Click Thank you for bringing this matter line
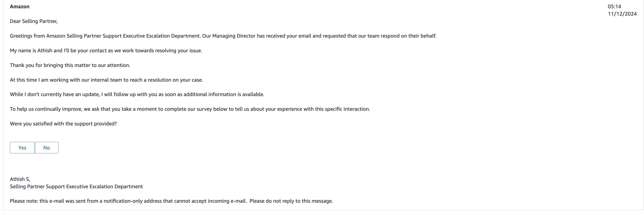 [x=70, y=65]
